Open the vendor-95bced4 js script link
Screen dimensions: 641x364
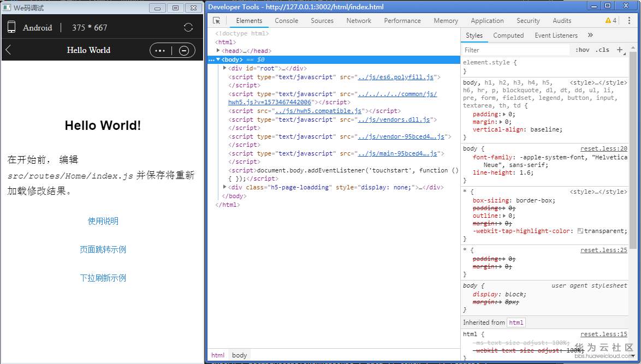tap(401, 136)
